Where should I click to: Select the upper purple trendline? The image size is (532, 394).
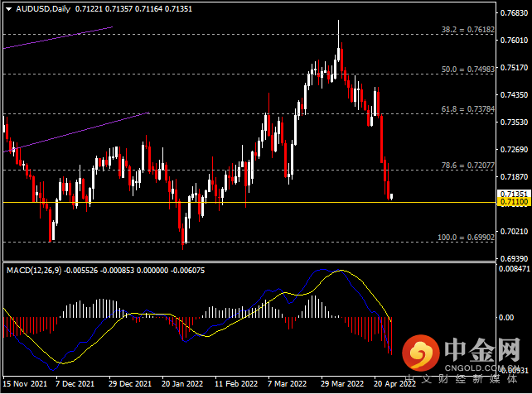point(58,37)
